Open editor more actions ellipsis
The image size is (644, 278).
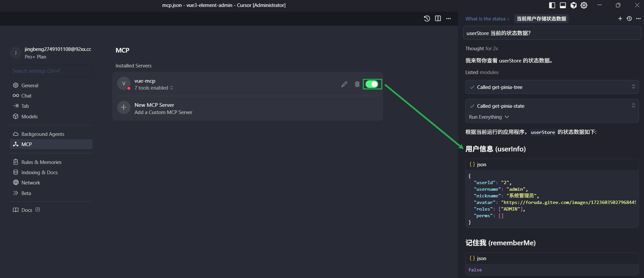(448, 19)
